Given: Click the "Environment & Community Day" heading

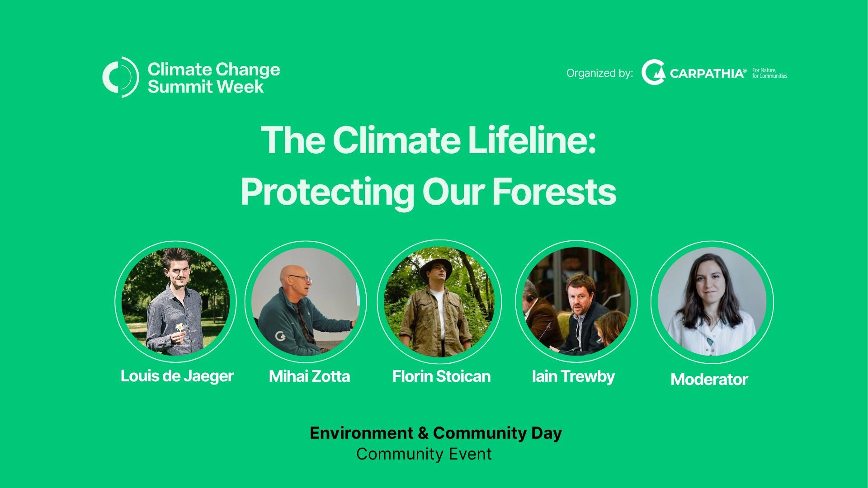Looking at the screenshot, I should coord(436,433).
